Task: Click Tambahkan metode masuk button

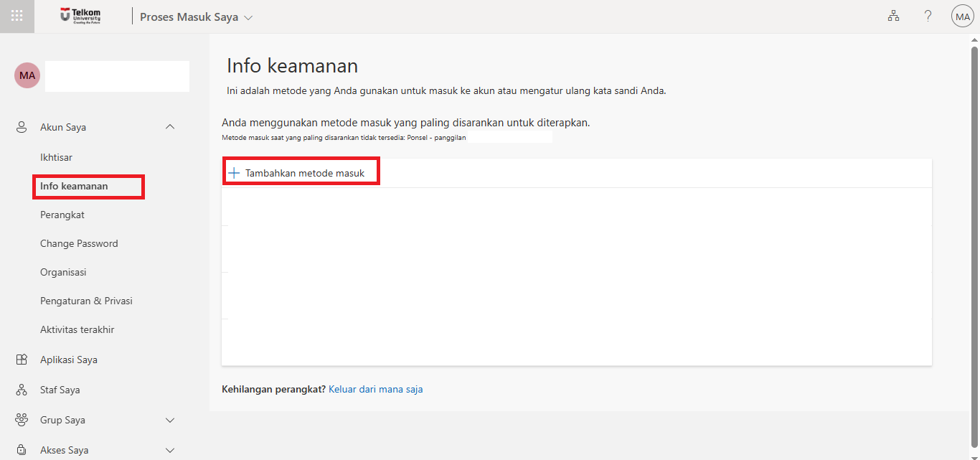Action: point(301,171)
